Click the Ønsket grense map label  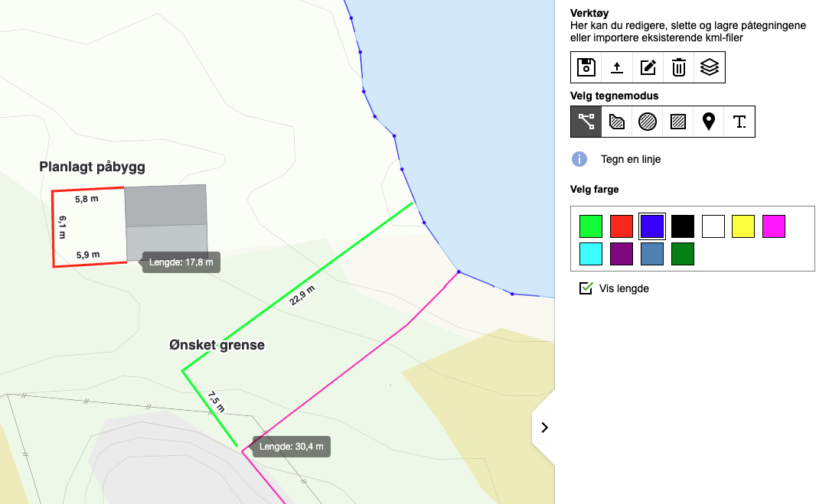click(217, 345)
